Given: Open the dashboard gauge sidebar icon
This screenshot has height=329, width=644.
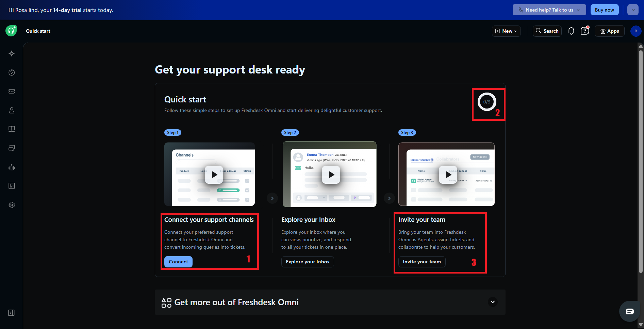Looking at the screenshot, I should [12, 72].
